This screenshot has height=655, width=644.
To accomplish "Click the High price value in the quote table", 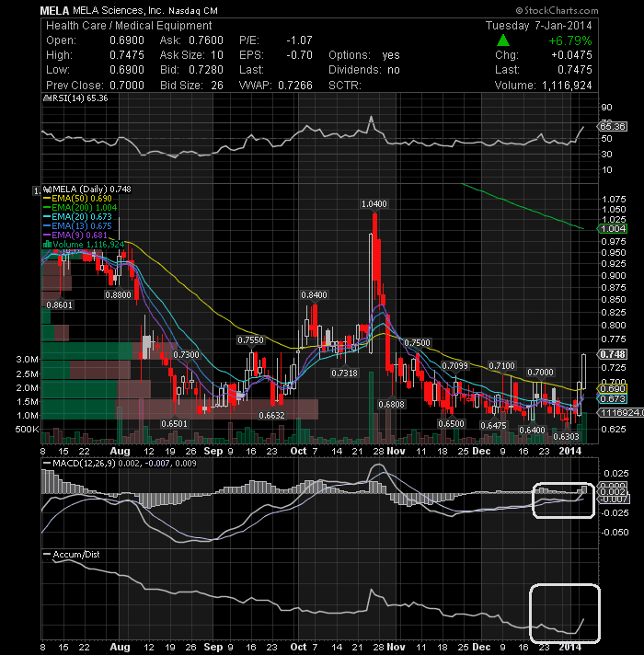I will (x=127, y=55).
